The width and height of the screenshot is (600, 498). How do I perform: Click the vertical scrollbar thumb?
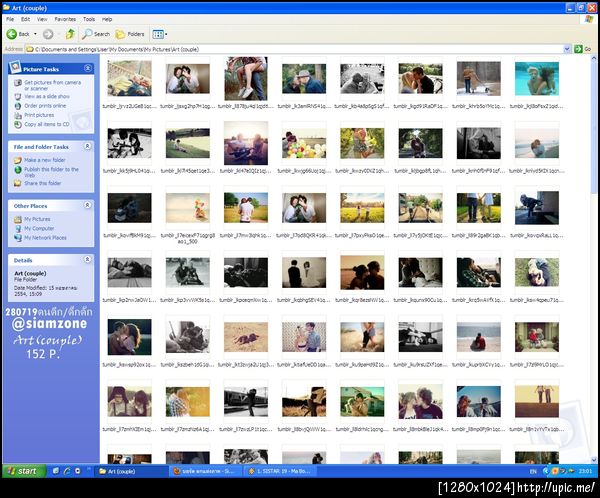[594, 126]
